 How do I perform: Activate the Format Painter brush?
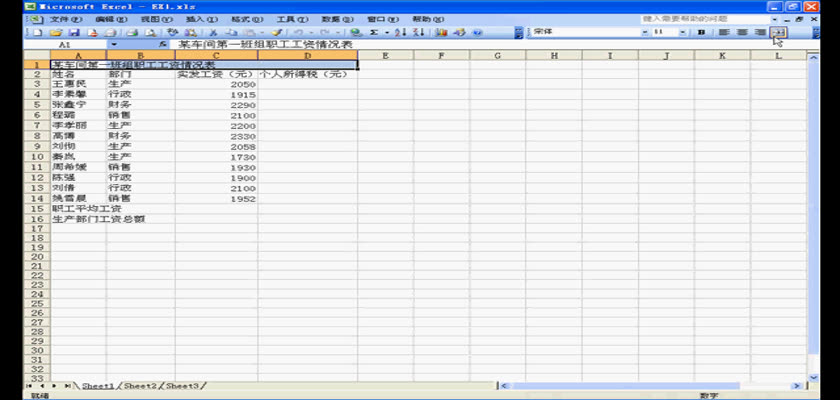277,33
